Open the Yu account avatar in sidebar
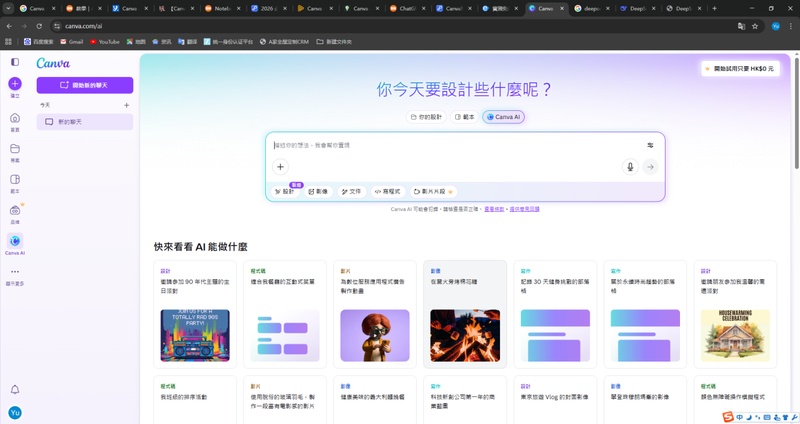800x424 pixels. [x=15, y=413]
